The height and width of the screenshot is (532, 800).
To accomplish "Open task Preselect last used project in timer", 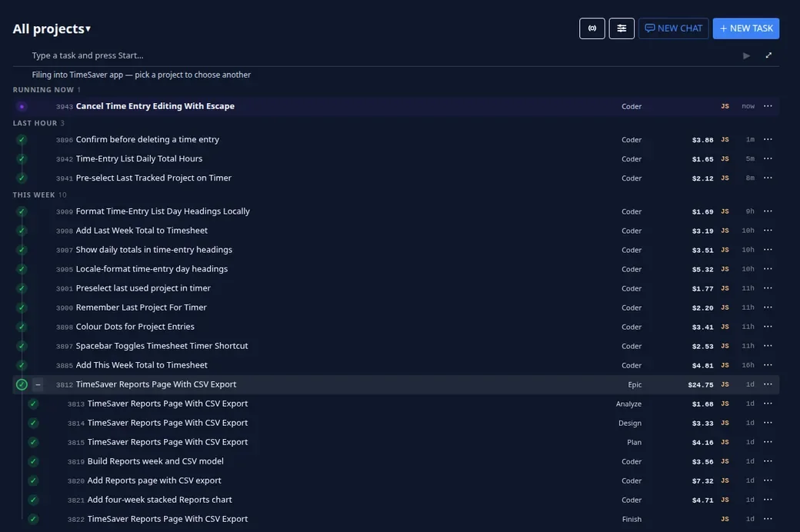I will 143,288.
